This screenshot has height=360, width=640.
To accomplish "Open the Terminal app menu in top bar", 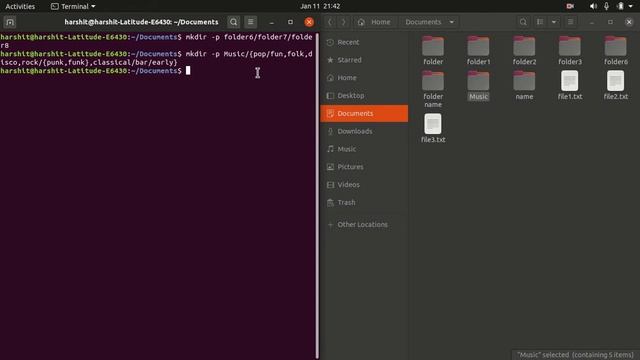I will tap(73, 6).
